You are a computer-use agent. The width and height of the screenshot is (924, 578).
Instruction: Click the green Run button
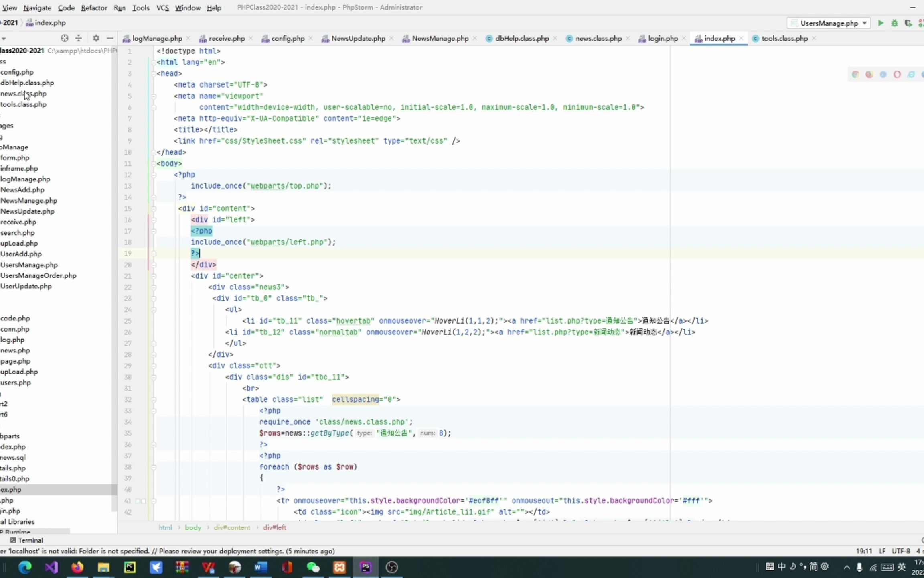point(880,23)
